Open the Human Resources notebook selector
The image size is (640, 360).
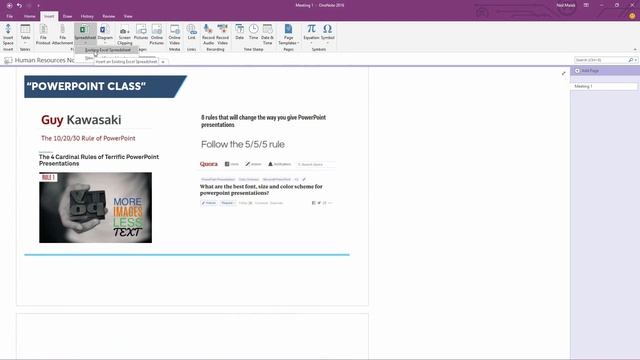pos(40,60)
